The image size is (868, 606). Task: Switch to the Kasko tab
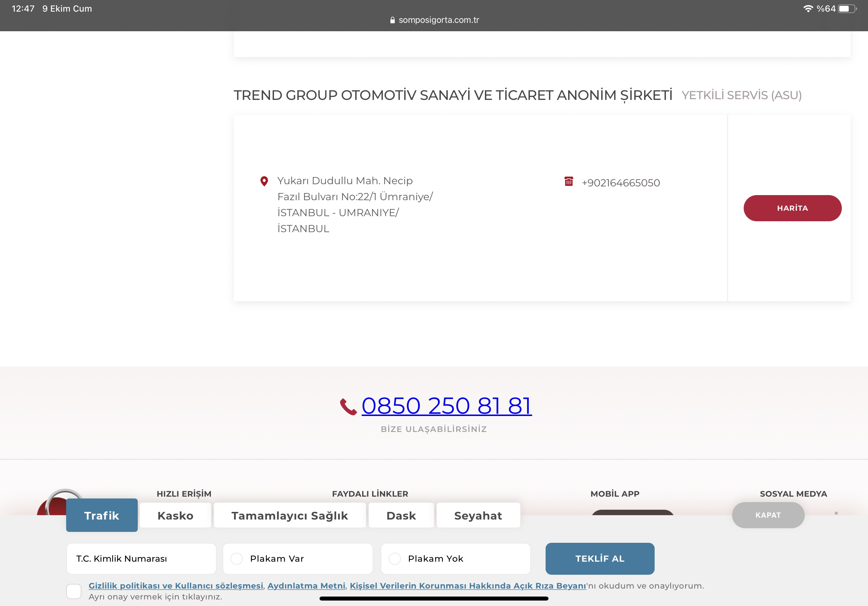click(x=176, y=515)
